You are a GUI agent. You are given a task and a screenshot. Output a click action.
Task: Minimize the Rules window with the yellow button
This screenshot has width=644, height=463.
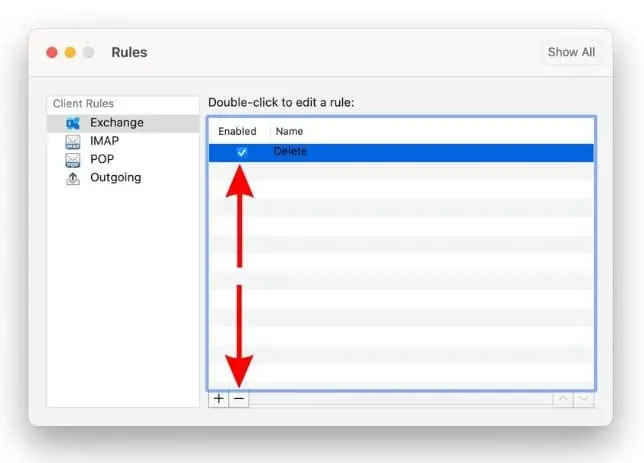tap(70, 52)
